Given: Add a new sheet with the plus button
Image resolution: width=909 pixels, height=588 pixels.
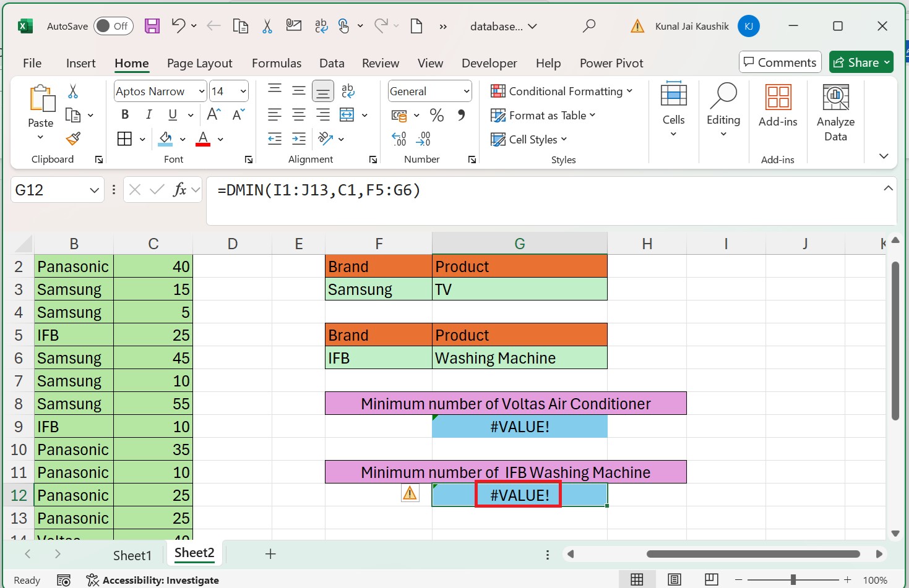Looking at the screenshot, I should coord(270,554).
